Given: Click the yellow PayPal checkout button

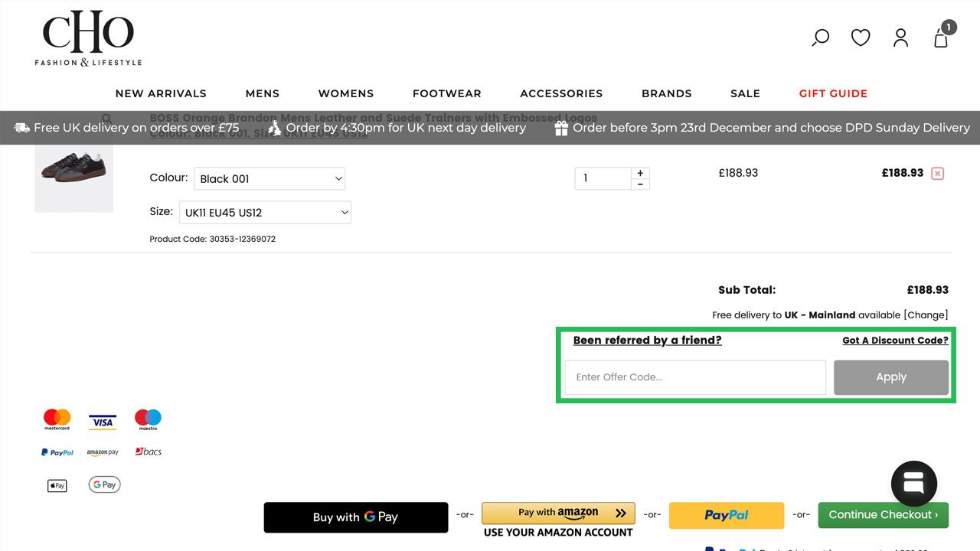Looking at the screenshot, I should click(727, 515).
